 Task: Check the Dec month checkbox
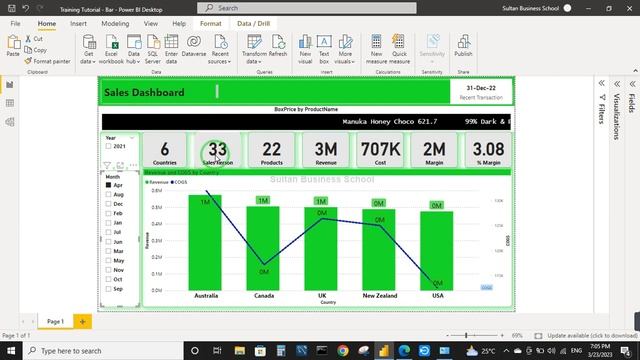(108, 204)
